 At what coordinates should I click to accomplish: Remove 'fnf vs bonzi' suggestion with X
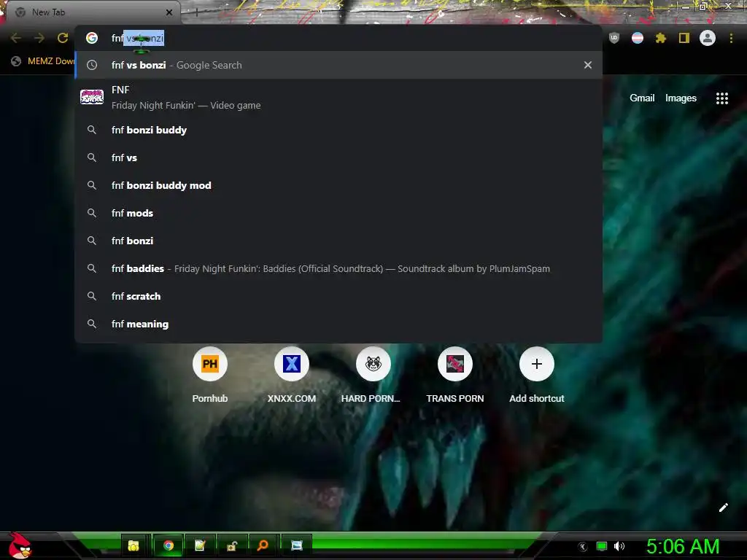point(588,65)
